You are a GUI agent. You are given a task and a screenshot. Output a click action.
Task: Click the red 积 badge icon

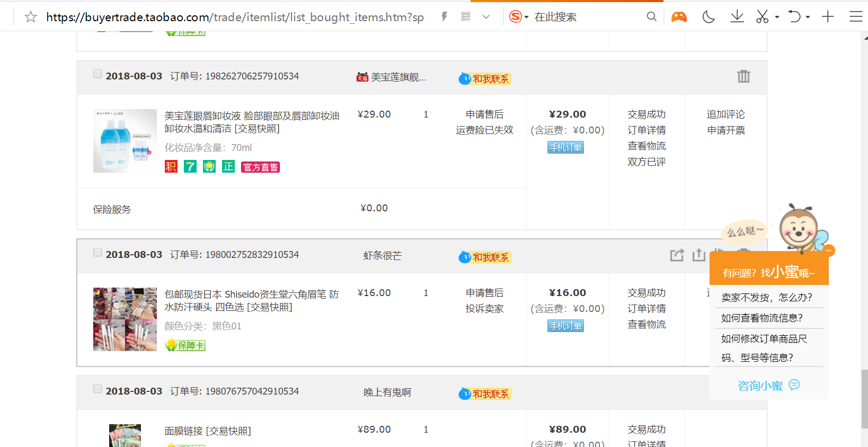171,167
